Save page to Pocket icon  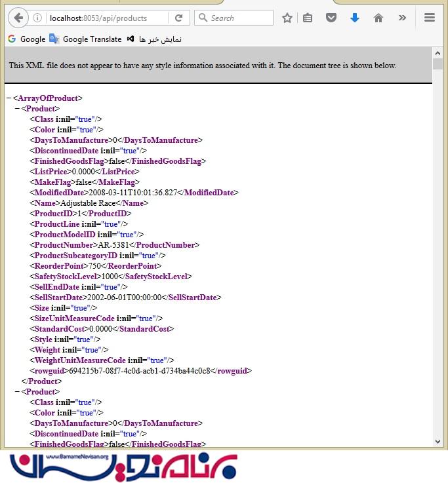331,18
